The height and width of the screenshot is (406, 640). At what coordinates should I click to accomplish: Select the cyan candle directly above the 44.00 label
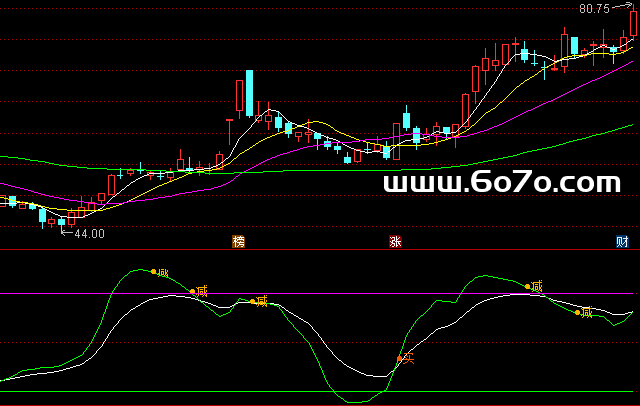(x=61, y=221)
